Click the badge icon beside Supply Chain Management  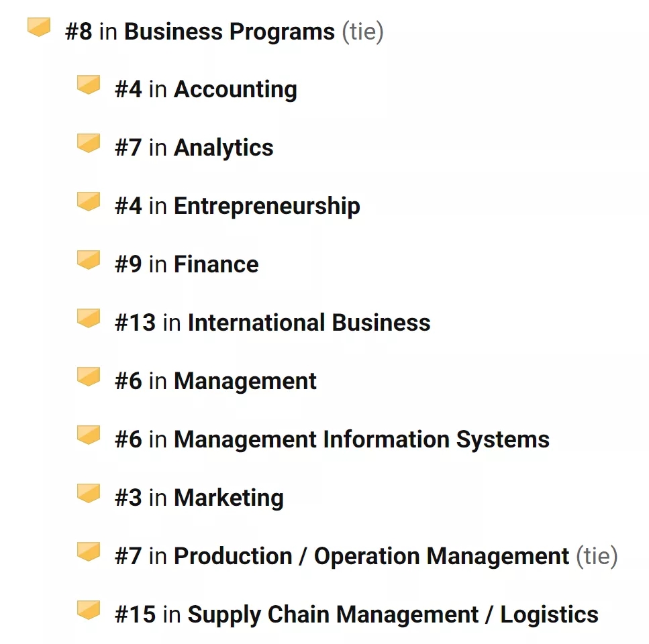[x=89, y=609]
